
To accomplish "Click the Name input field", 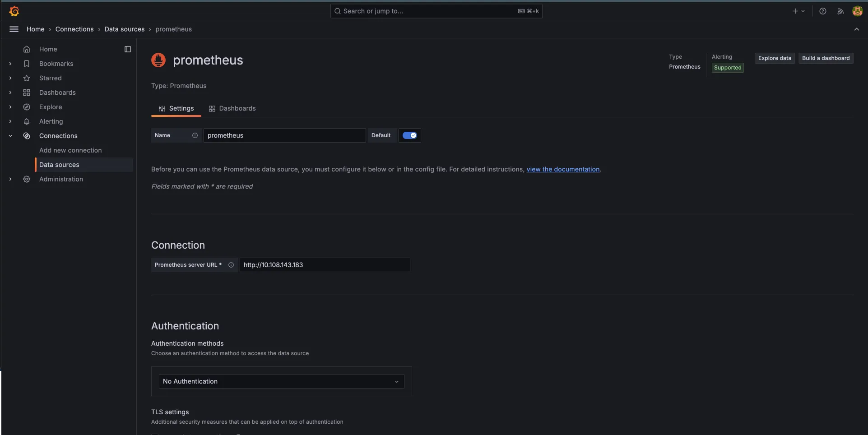I will (284, 135).
